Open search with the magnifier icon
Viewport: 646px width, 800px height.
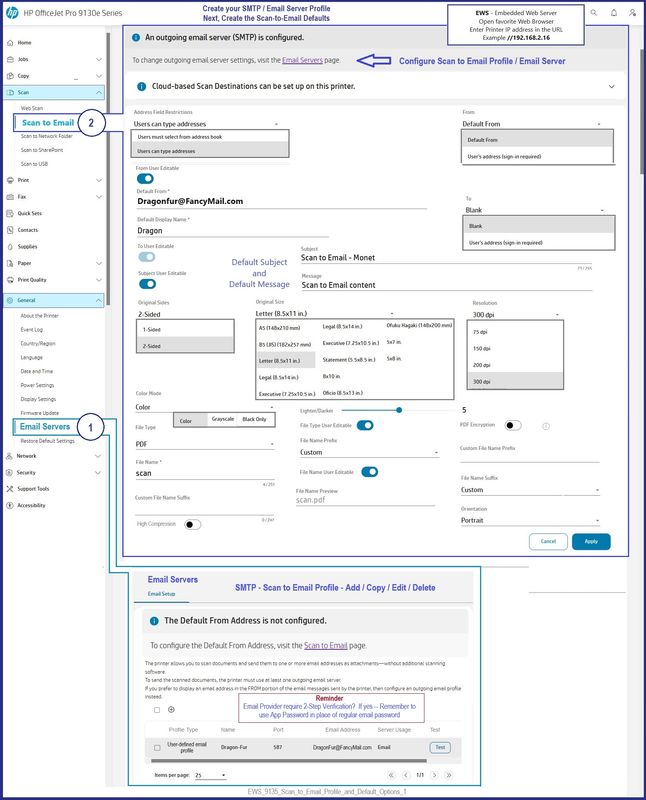click(x=594, y=12)
